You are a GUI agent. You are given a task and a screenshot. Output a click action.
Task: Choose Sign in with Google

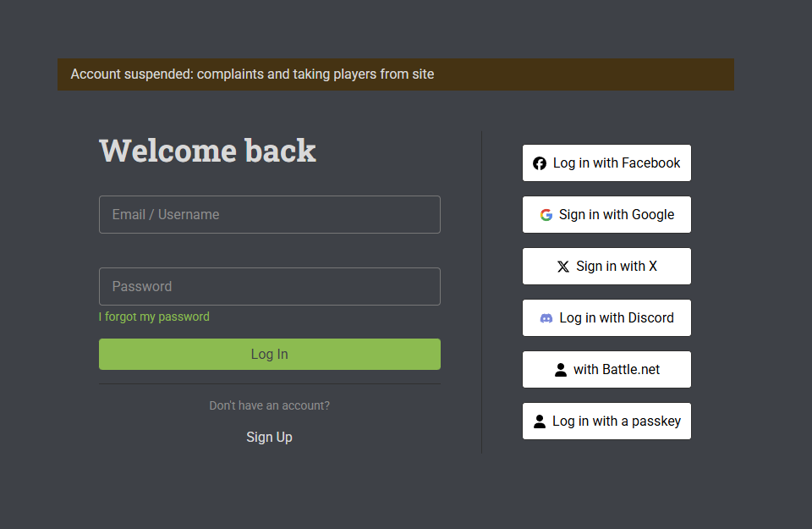(x=606, y=214)
